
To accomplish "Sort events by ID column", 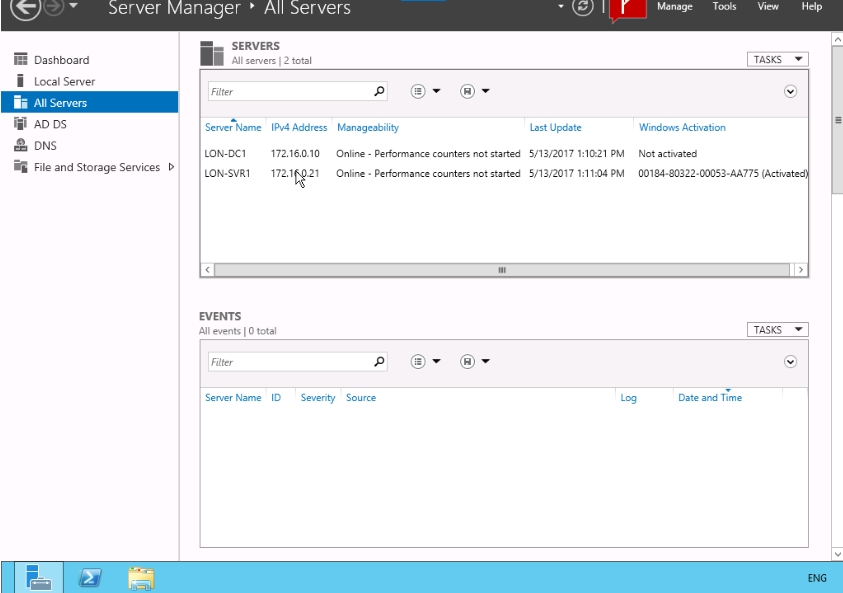I will pyautogui.click(x=276, y=398).
